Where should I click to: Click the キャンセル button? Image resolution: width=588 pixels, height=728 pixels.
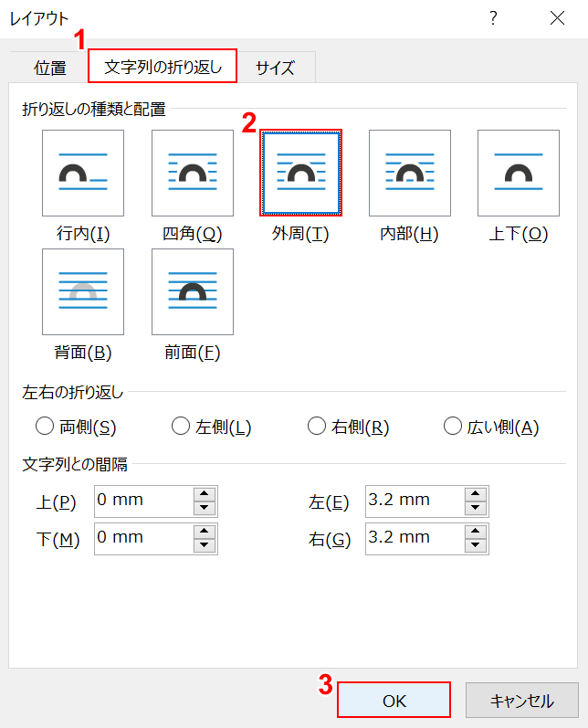click(521, 701)
